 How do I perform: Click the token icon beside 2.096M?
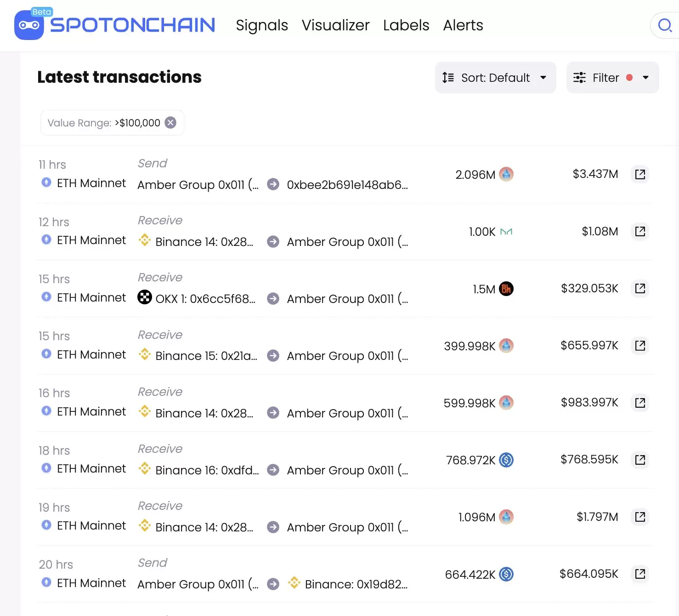506,174
